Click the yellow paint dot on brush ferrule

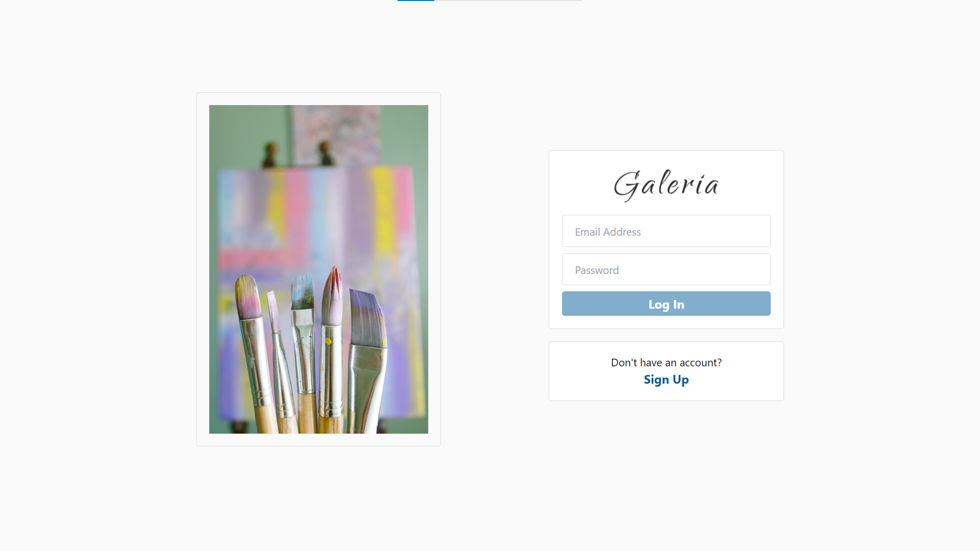tap(328, 341)
